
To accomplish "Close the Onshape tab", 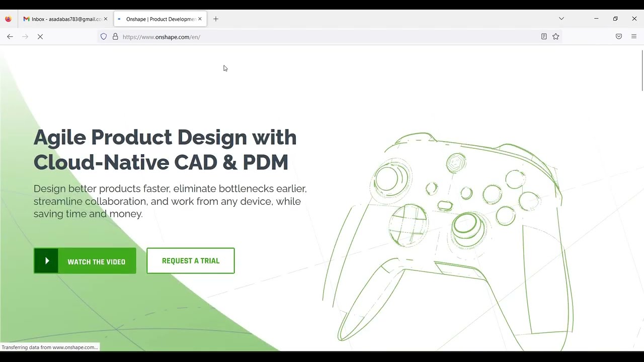I will [200, 19].
